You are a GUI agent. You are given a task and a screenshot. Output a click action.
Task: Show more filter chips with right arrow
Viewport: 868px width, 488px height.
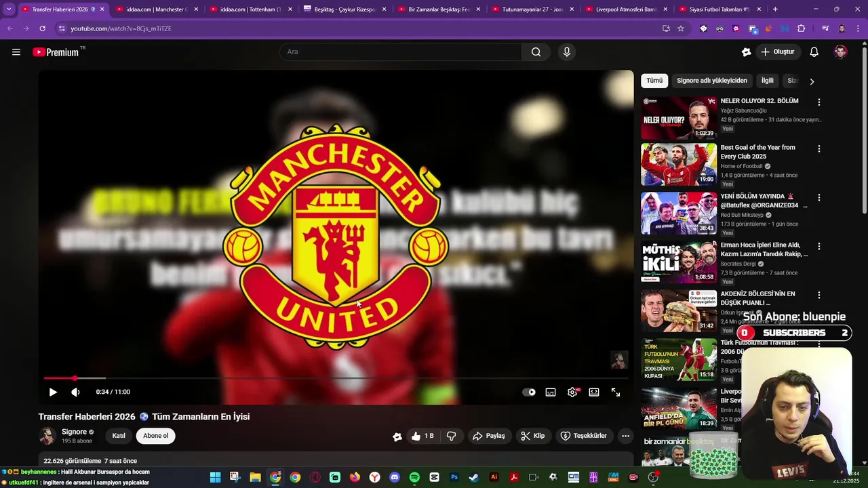pos(812,81)
